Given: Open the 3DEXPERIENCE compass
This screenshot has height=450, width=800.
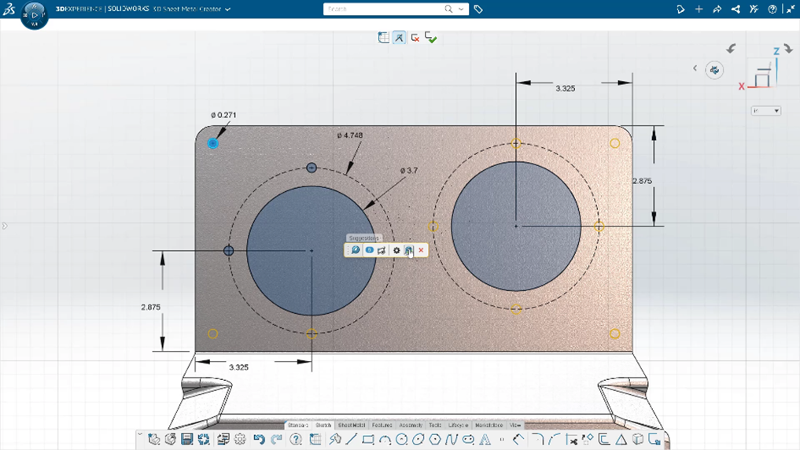Looking at the screenshot, I should point(33,15).
